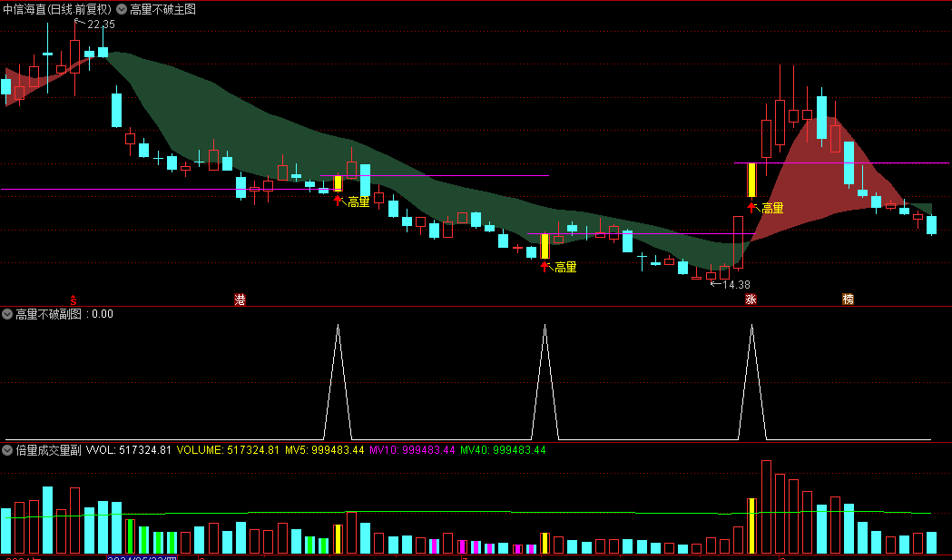Select the 高量不破主图 main indicator title

(x=162, y=9)
